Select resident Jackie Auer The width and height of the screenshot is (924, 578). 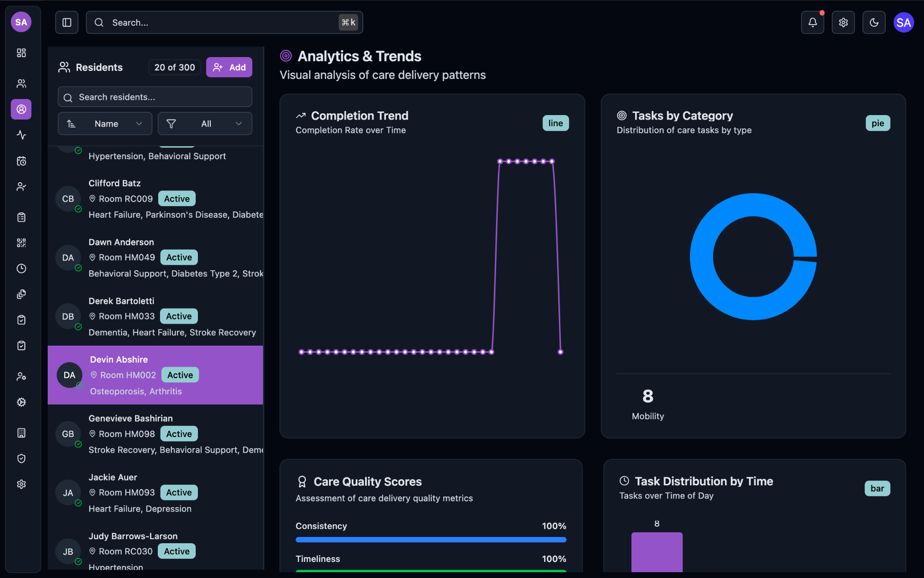click(156, 493)
